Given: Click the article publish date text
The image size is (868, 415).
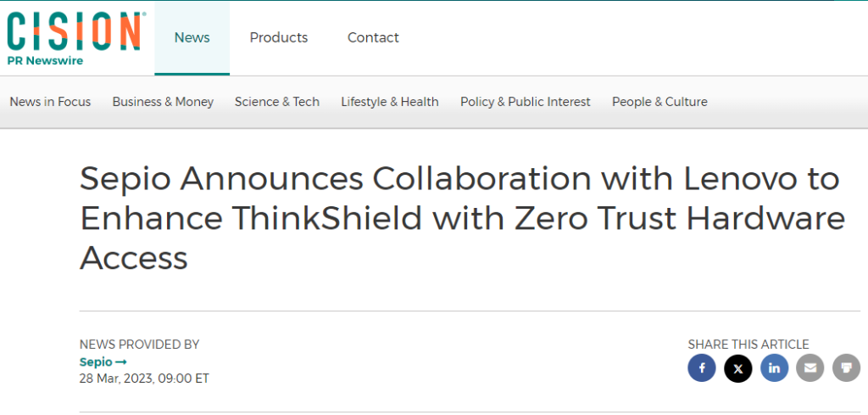Looking at the screenshot, I should [144, 379].
